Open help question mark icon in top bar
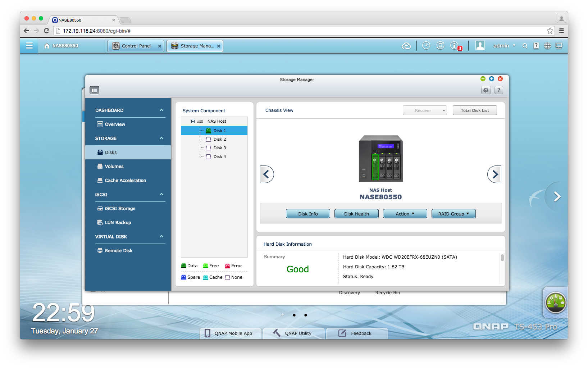The width and height of the screenshot is (588, 368). (536, 46)
